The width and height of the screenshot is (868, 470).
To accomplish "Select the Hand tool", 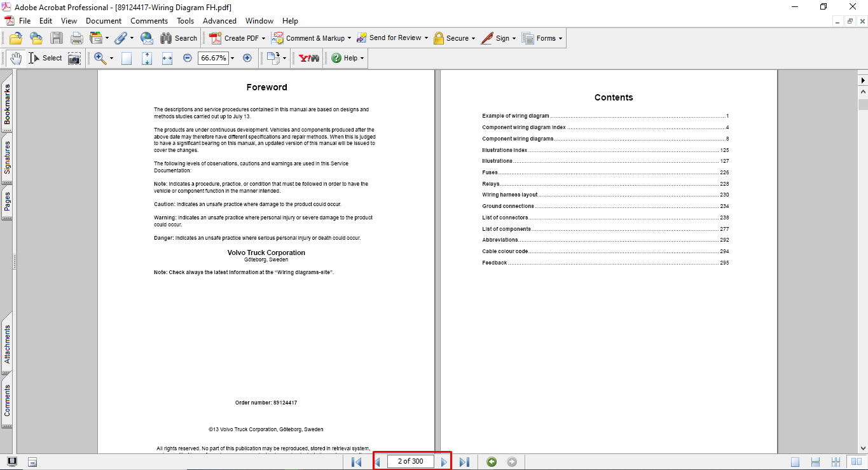I will tap(16, 58).
